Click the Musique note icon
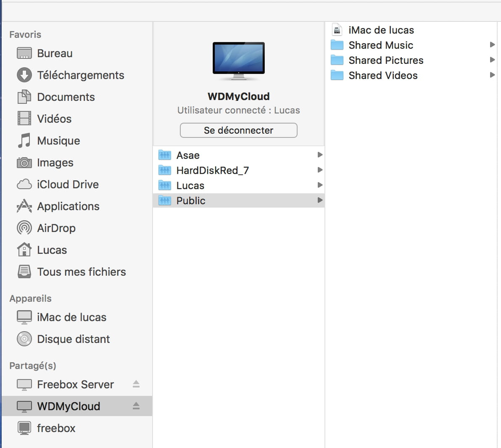501x448 pixels. pyautogui.click(x=24, y=141)
